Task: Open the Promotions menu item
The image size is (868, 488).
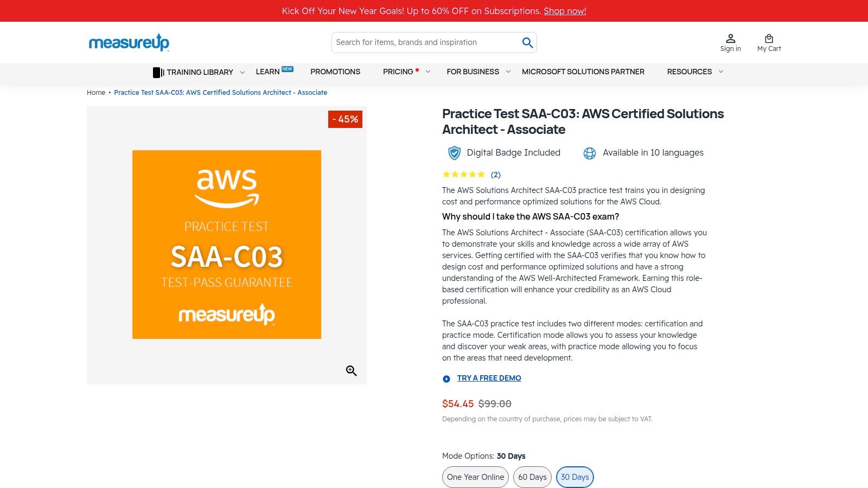Action: pyautogui.click(x=335, y=72)
